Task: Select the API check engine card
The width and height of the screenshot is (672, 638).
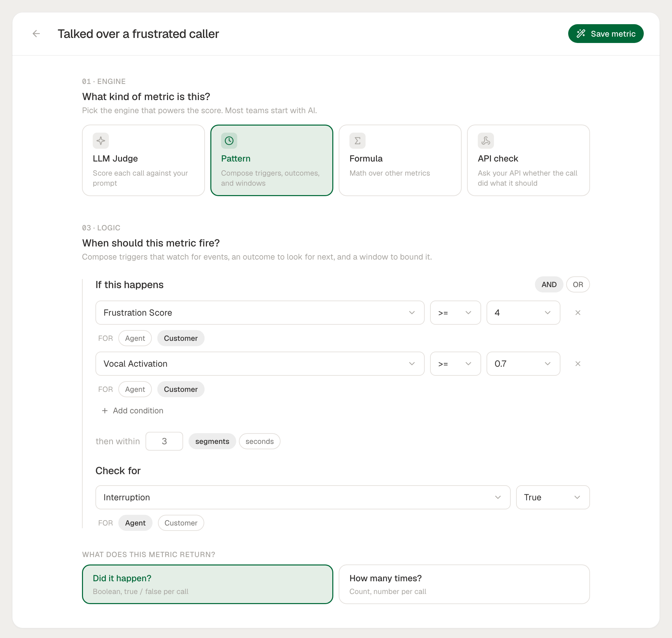Action: click(x=528, y=160)
